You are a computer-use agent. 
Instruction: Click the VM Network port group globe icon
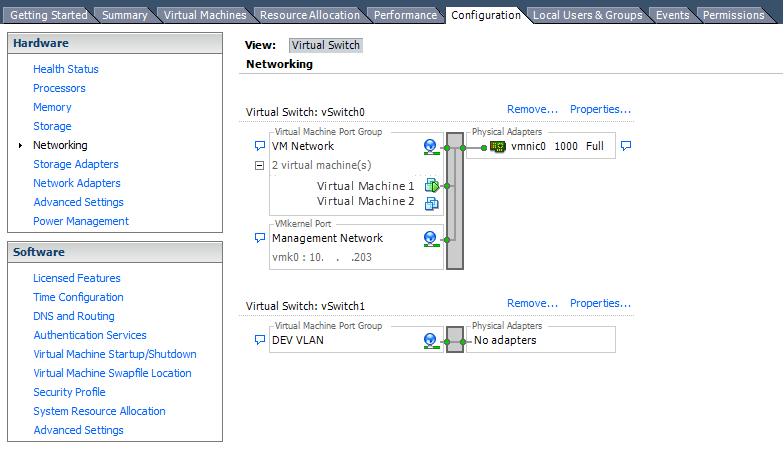pyautogui.click(x=430, y=147)
